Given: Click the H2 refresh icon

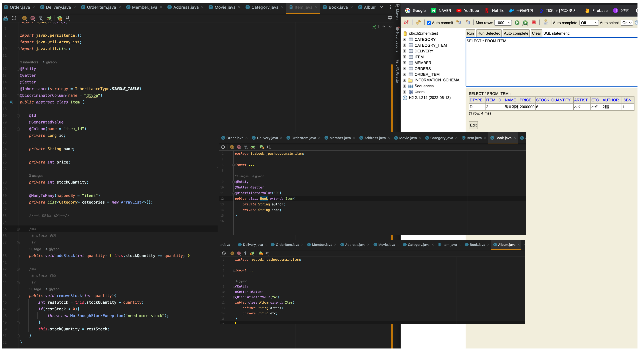Looking at the screenshot, I should pos(418,23).
